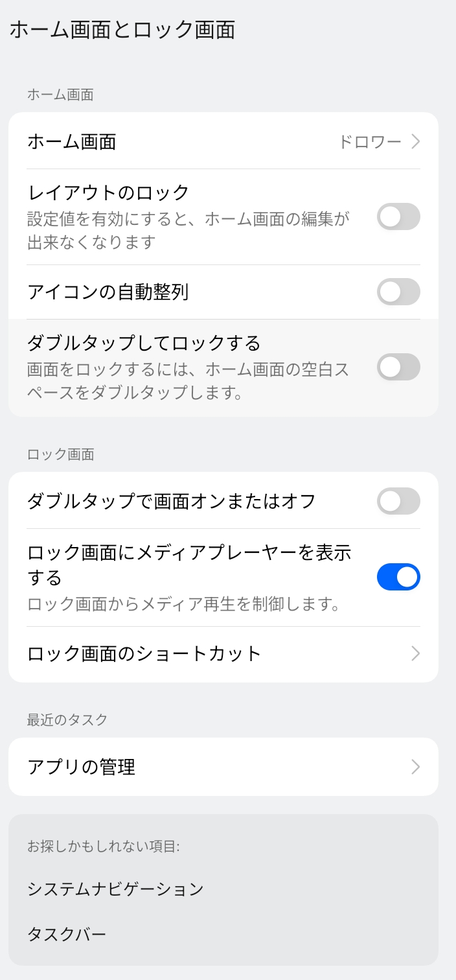This screenshot has height=980, width=456.
Task: Disable the lock screen media player switch
Action: (398, 577)
